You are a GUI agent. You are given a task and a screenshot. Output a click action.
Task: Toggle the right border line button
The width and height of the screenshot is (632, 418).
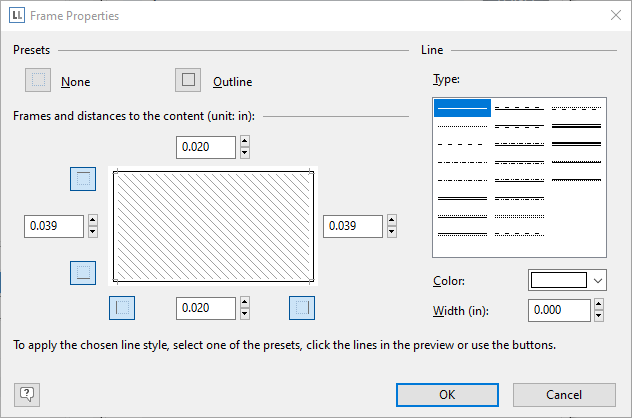pos(302,308)
